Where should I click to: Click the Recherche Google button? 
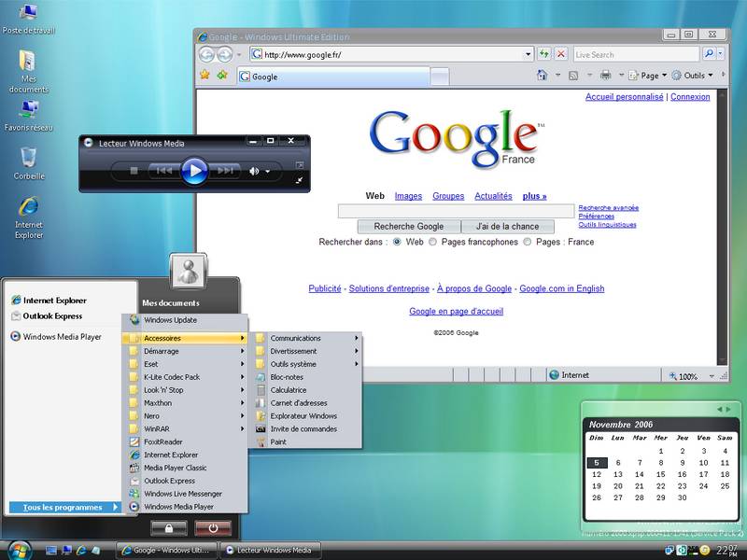pyautogui.click(x=409, y=226)
